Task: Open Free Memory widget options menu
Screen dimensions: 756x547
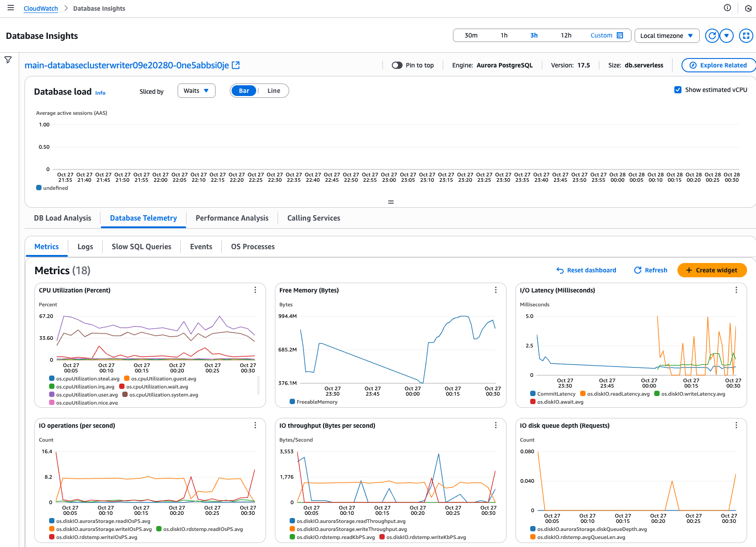Action: pos(495,290)
